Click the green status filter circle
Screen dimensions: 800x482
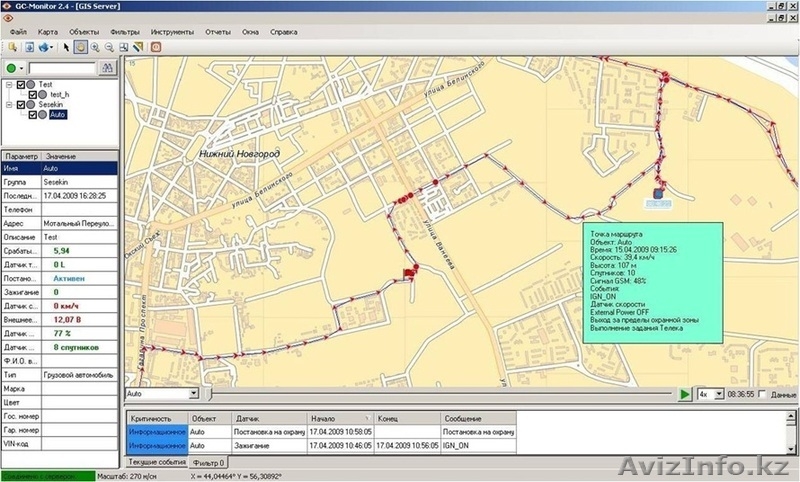(11, 68)
